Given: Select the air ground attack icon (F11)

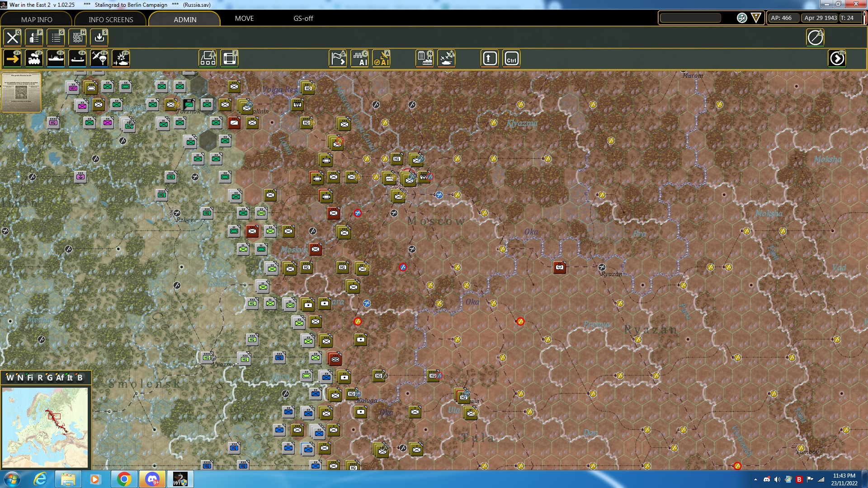Looking at the screenshot, I should [x=122, y=58].
